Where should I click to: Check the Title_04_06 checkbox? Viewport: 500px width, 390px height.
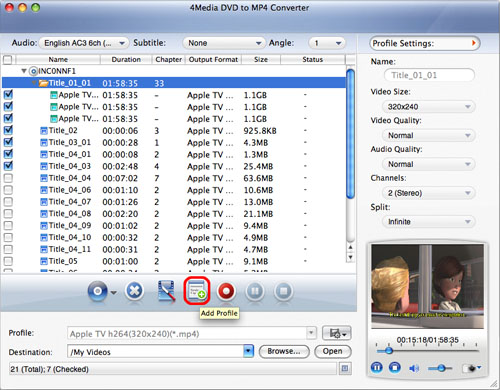[x=8, y=190]
